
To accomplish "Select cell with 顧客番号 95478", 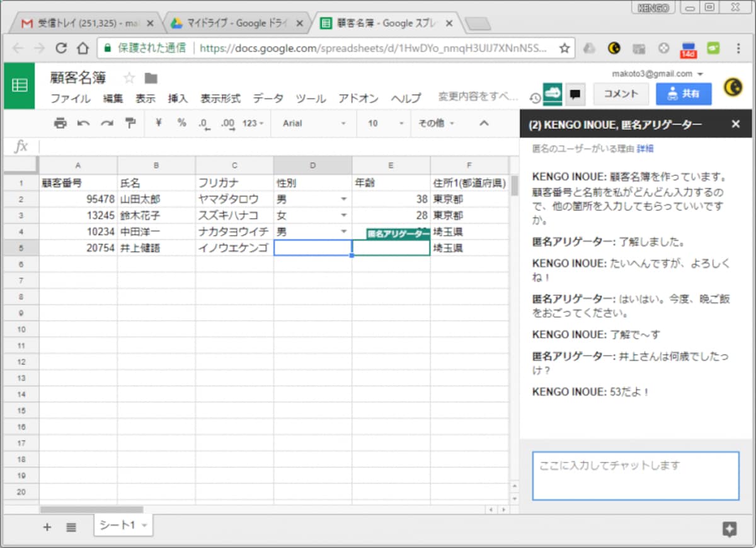I will [78, 199].
